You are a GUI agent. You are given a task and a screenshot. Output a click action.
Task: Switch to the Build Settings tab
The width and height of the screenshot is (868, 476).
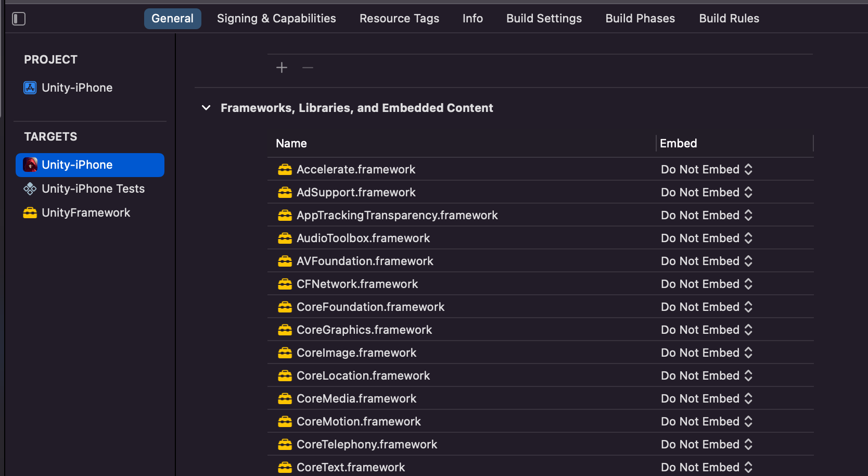point(544,19)
